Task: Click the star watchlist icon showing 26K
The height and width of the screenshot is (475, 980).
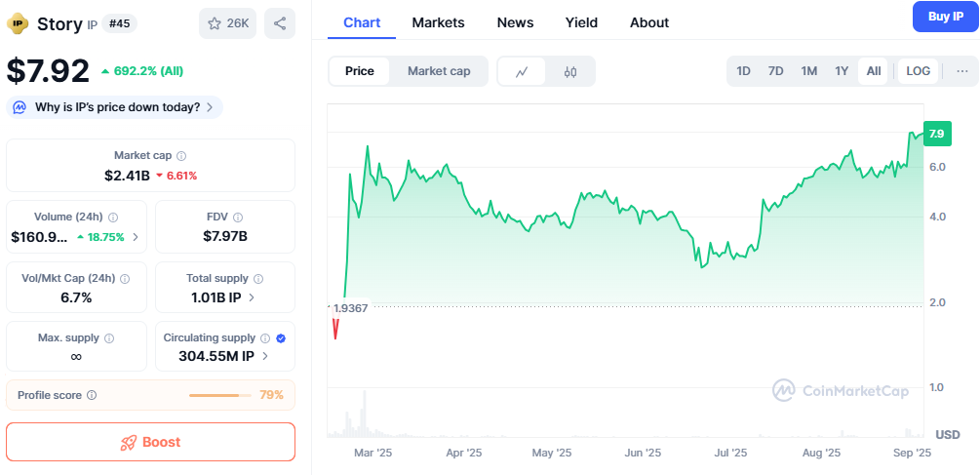Action: click(x=227, y=23)
